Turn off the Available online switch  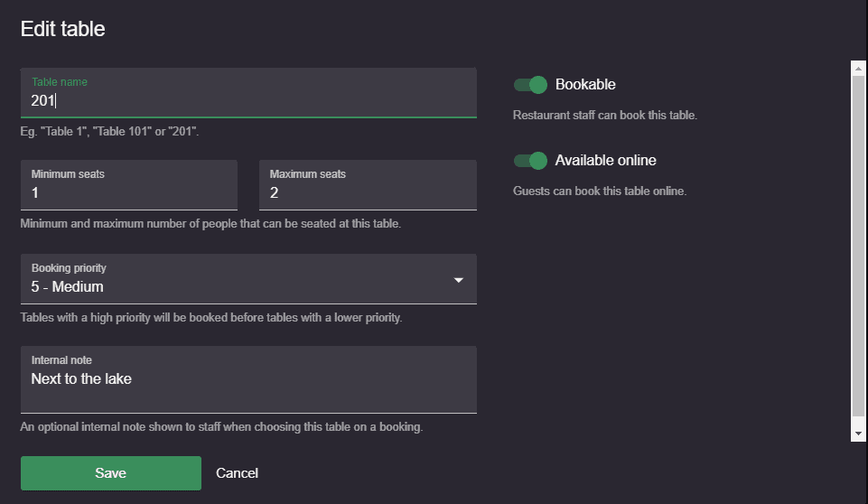pos(530,161)
